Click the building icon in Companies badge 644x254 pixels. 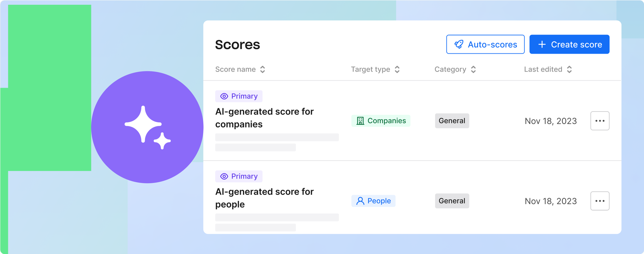coord(360,121)
